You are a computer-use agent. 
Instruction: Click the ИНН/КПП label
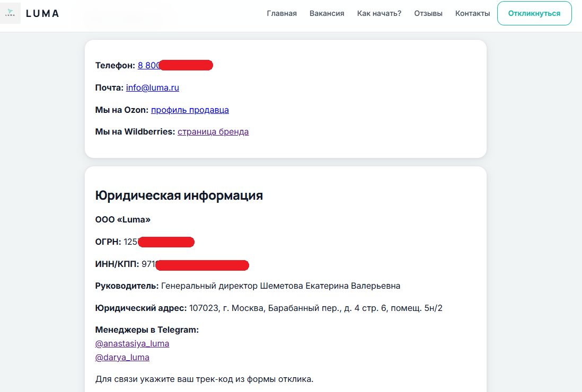click(117, 264)
